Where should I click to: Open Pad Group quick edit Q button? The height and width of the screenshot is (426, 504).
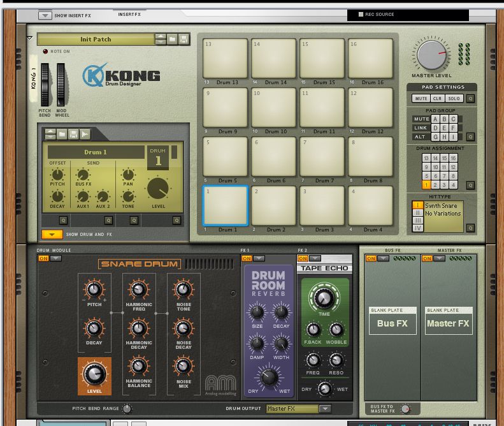tap(471, 136)
